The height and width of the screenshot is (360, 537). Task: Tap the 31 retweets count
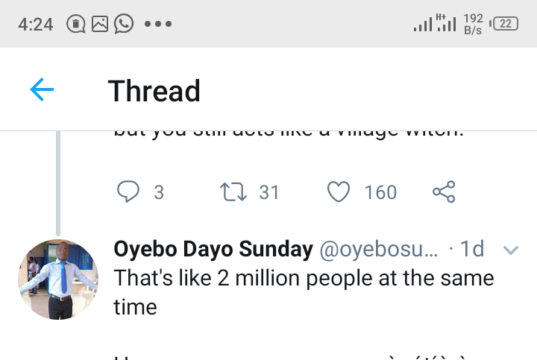pos(269,192)
